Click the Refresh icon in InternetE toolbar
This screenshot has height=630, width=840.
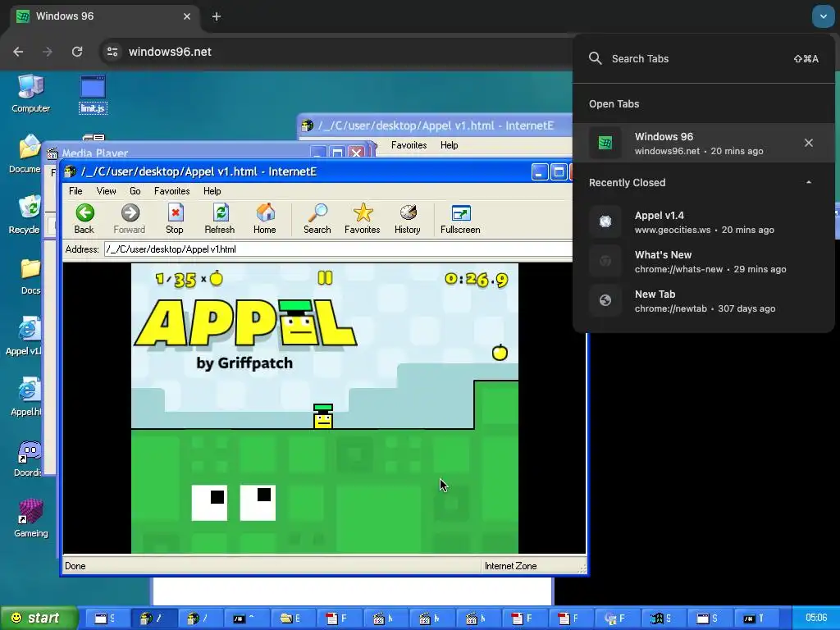click(x=220, y=218)
